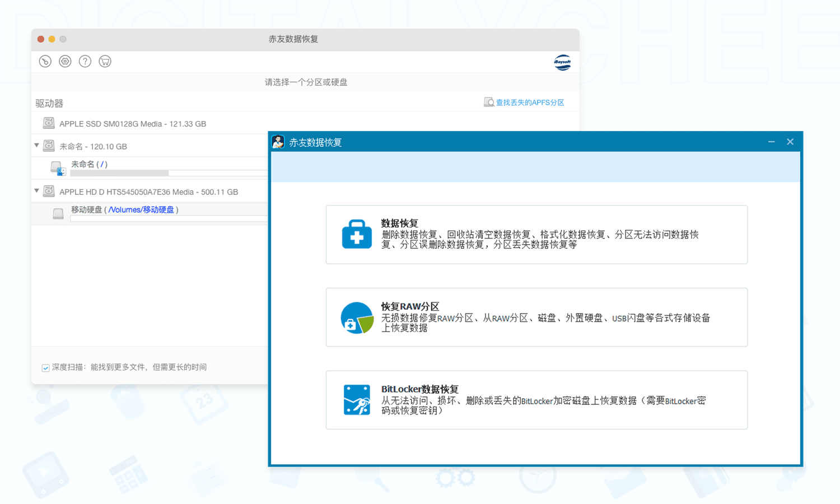The image size is (840, 504).
Task: Click the RAW partition pie chart icon
Action: pos(357,318)
